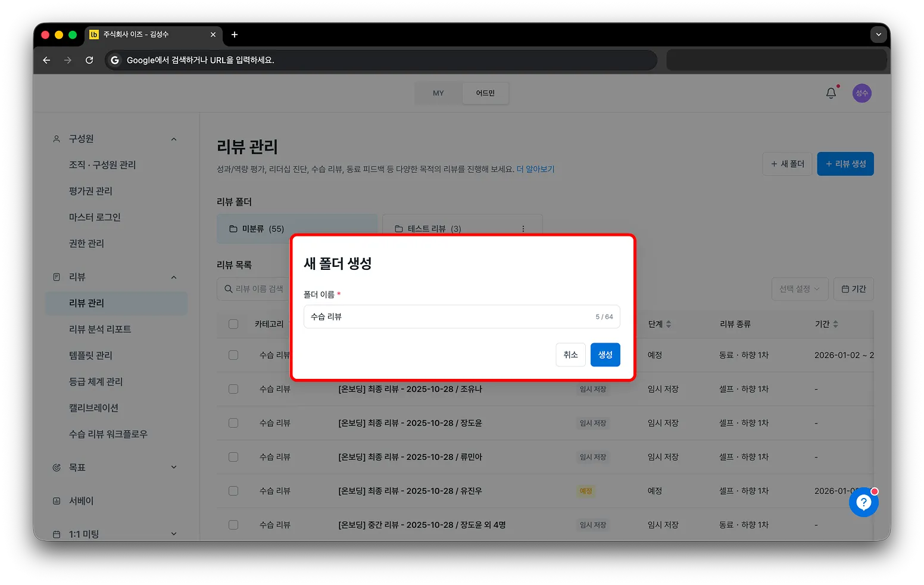Close the 주식회사 이즈 browser tab
924x585 pixels.
(213, 35)
